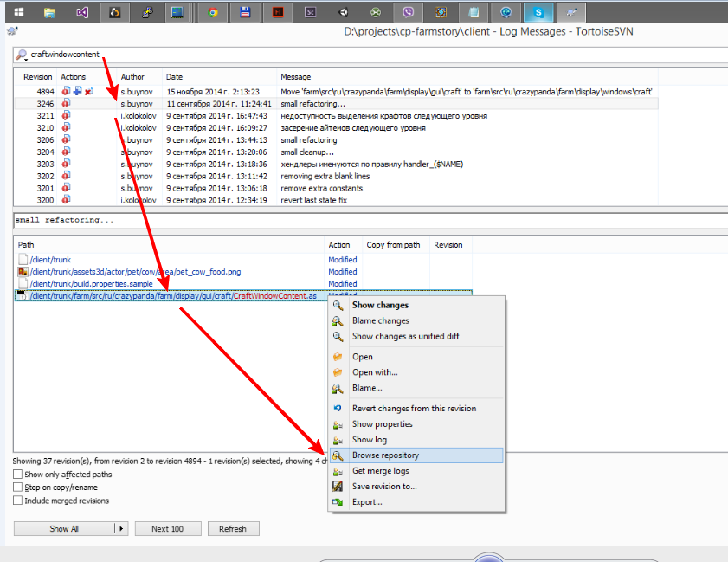Select Browse repository from context menu

(x=385, y=455)
